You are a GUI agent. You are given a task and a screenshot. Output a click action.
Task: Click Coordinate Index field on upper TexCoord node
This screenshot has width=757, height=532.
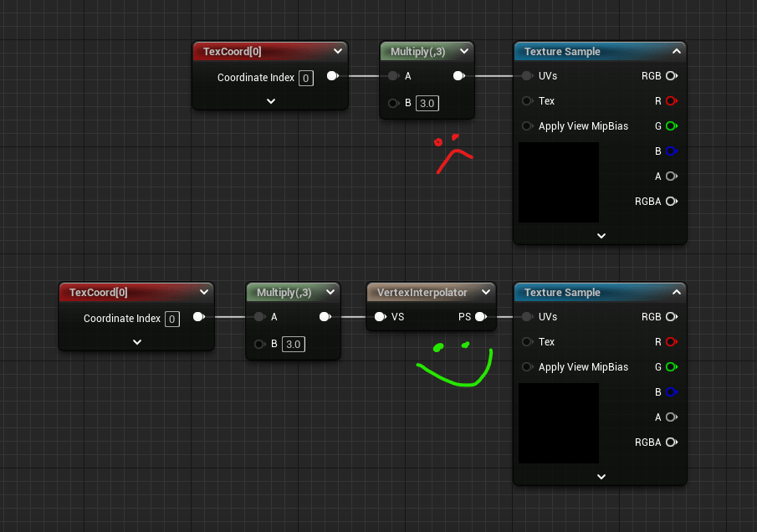click(x=306, y=78)
